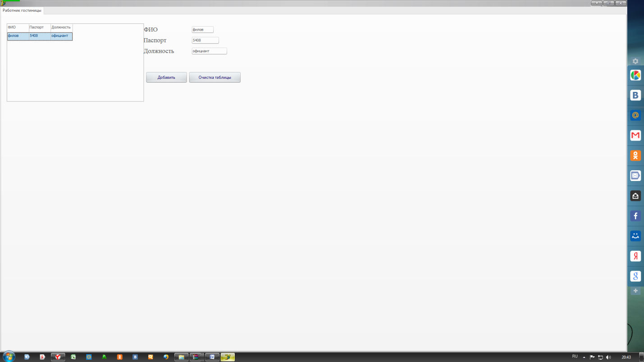Open the blue speaker icon on taskbar
Screen dimensions: 644x362
click(x=27, y=357)
